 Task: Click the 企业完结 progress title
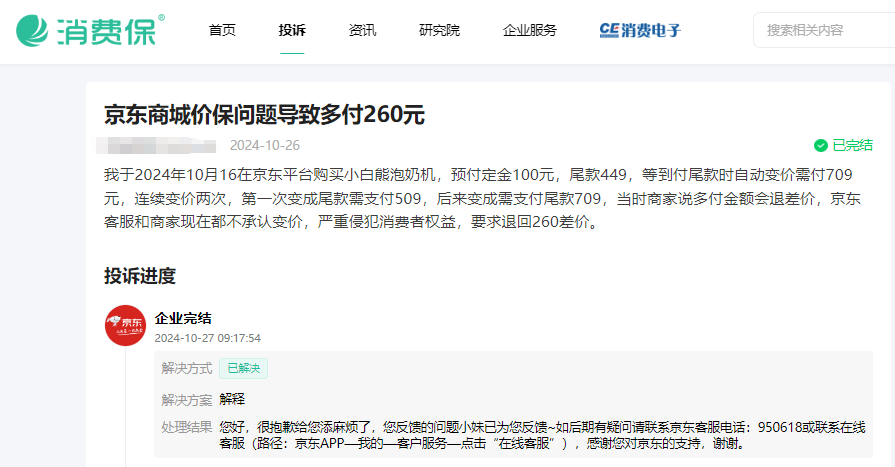tap(183, 318)
